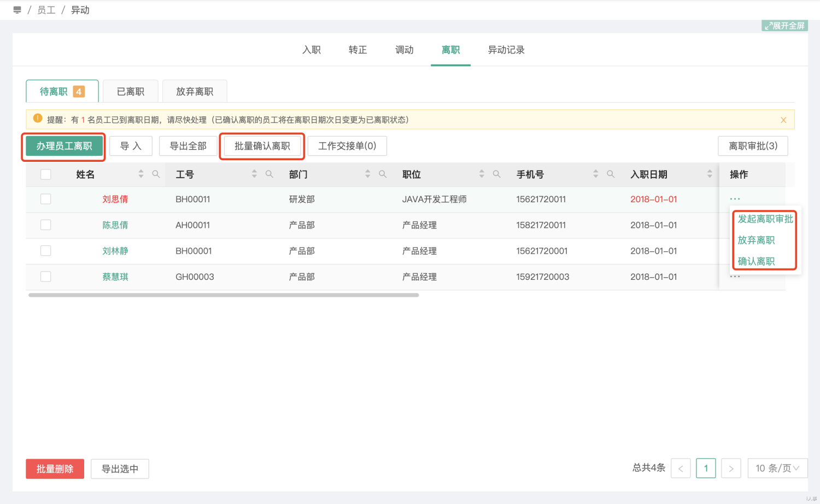The image size is (820, 504).
Task: Open employee 刘思倩 name link
Action: click(x=115, y=199)
